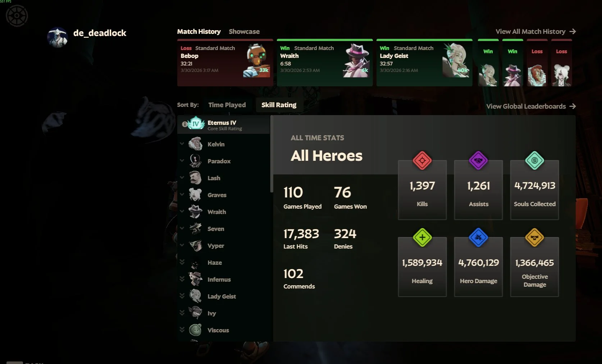This screenshot has width=602, height=364.
Task: Click the orange Objective Damage icon
Action: [534, 237]
